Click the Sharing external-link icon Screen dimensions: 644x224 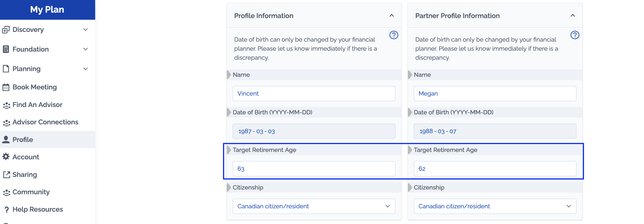click(6, 175)
